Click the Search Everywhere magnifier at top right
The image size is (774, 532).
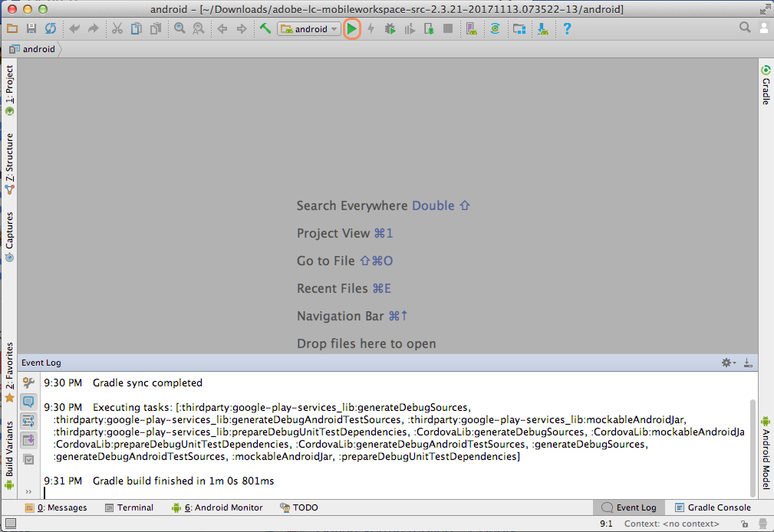tap(745, 28)
